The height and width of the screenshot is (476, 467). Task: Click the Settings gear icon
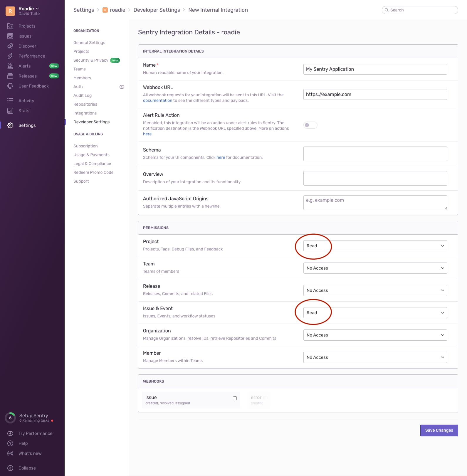tap(10, 125)
